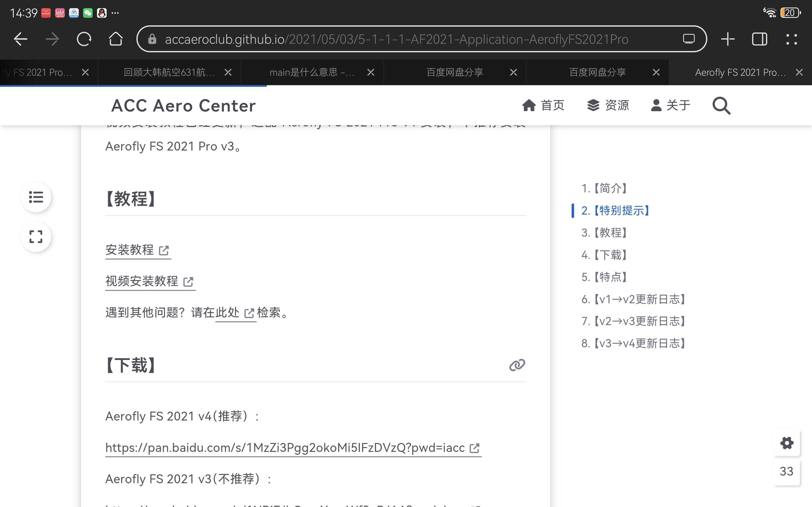Toggle fullscreen reading mode button

pyautogui.click(x=36, y=237)
